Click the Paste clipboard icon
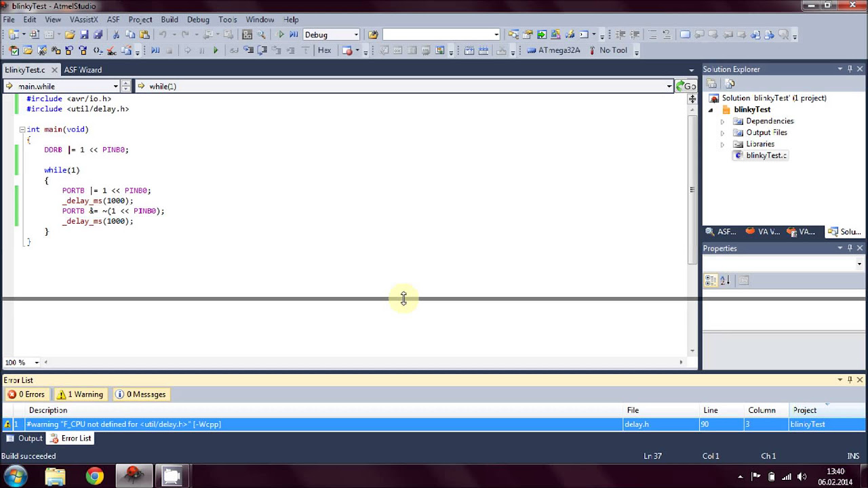The height and width of the screenshot is (488, 868). click(x=144, y=35)
